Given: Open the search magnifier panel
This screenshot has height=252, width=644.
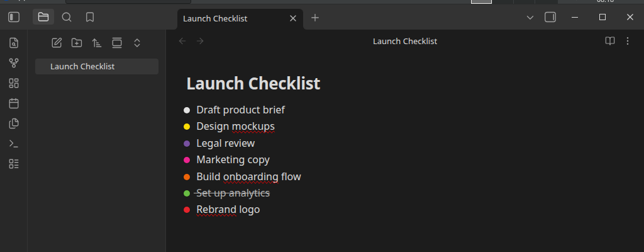Looking at the screenshot, I should tap(67, 17).
